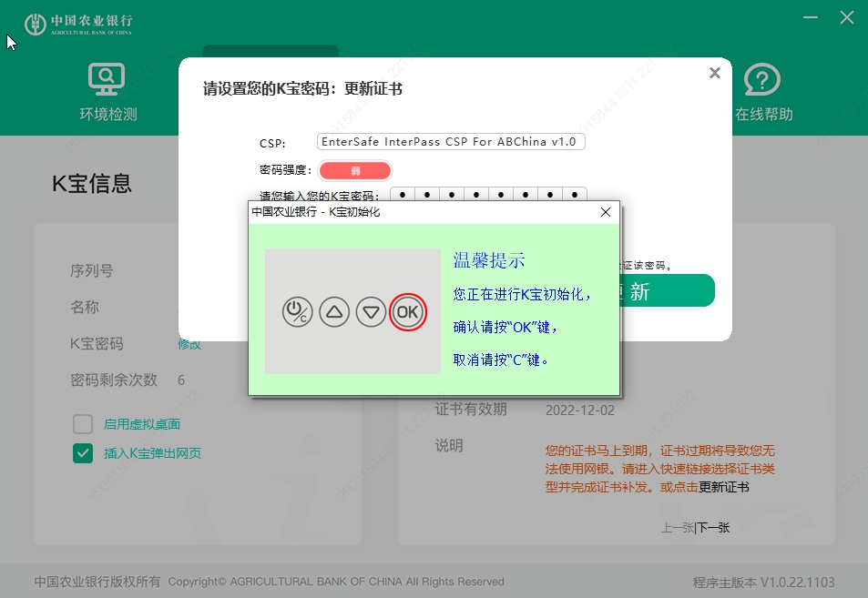Click the 中国农业银行版权所有 copyright text
This screenshot has width=868, height=598.
point(97,582)
